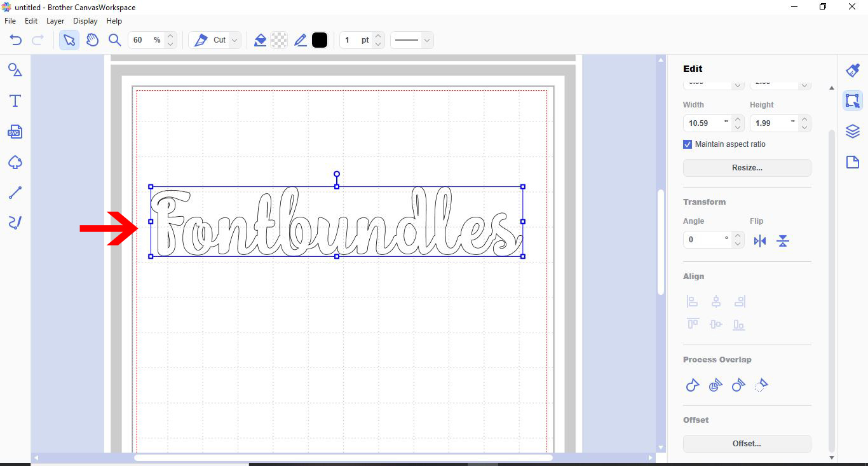Click the first Process Overlap weld icon
The image size is (868, 466).
click(693, 385)
